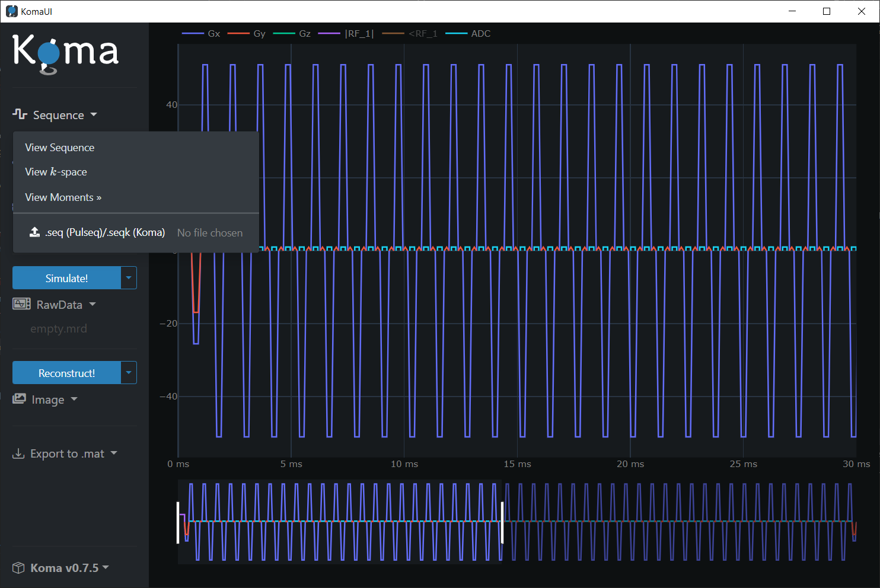Click the RawData icon
Viewport: 880px width, 588px height.
click(21, 304)
